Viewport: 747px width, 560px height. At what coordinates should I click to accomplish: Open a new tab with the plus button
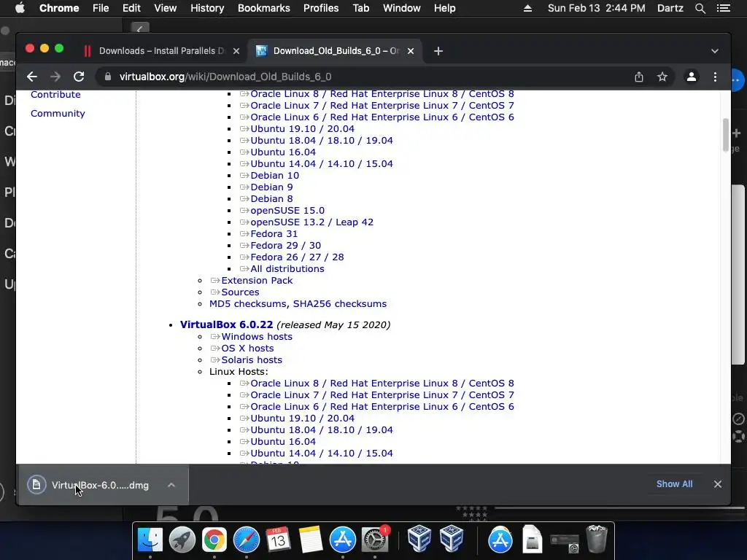point(438,51)
